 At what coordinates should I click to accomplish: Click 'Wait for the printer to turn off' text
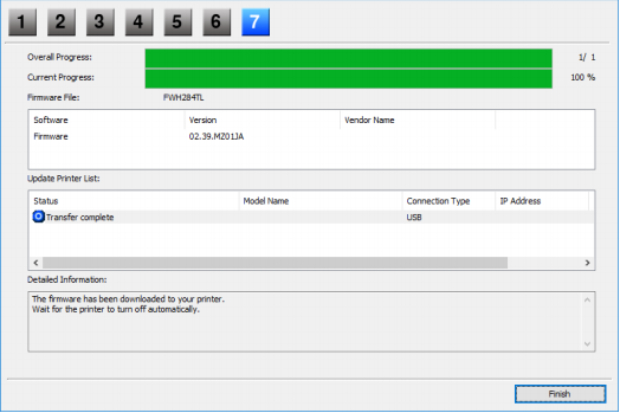click(x=115, y=309)
